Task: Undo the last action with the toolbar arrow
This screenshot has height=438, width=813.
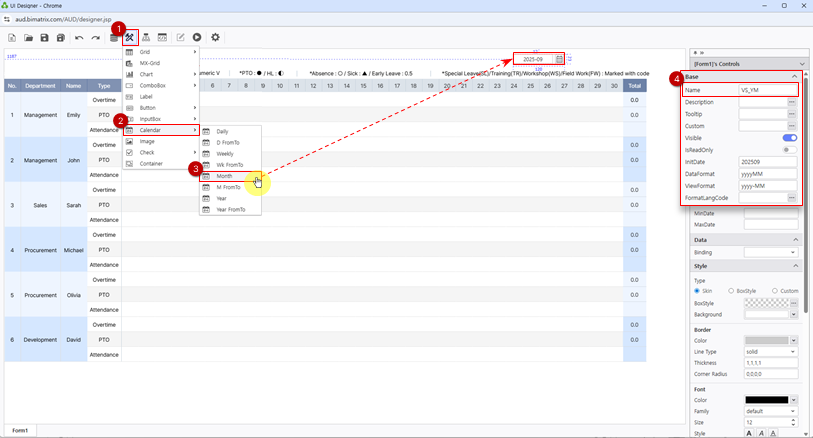Action: [79, 37]
